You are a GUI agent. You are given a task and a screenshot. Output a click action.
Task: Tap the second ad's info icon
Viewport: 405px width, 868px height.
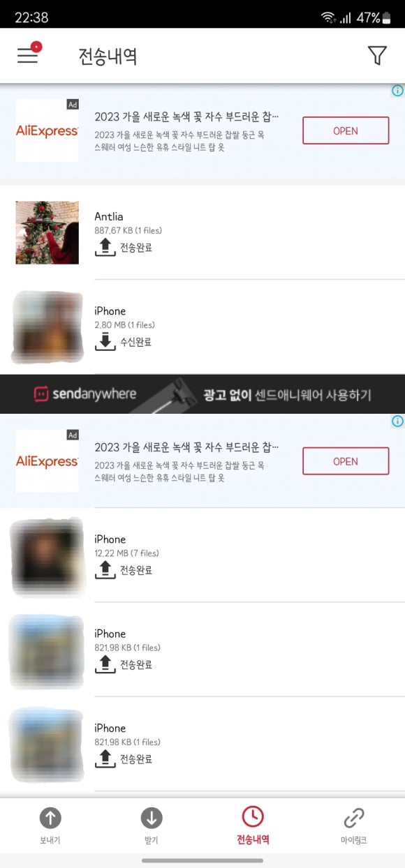pos(397,421)
